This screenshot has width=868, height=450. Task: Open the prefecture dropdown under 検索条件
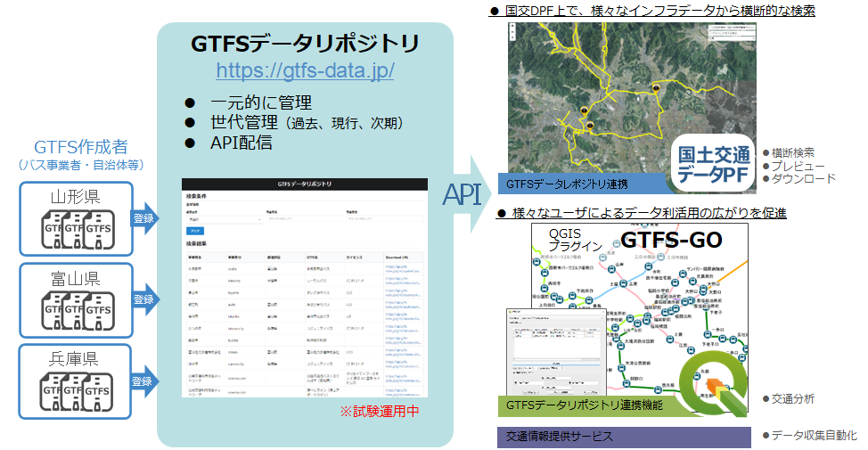[x=225, y=220]
